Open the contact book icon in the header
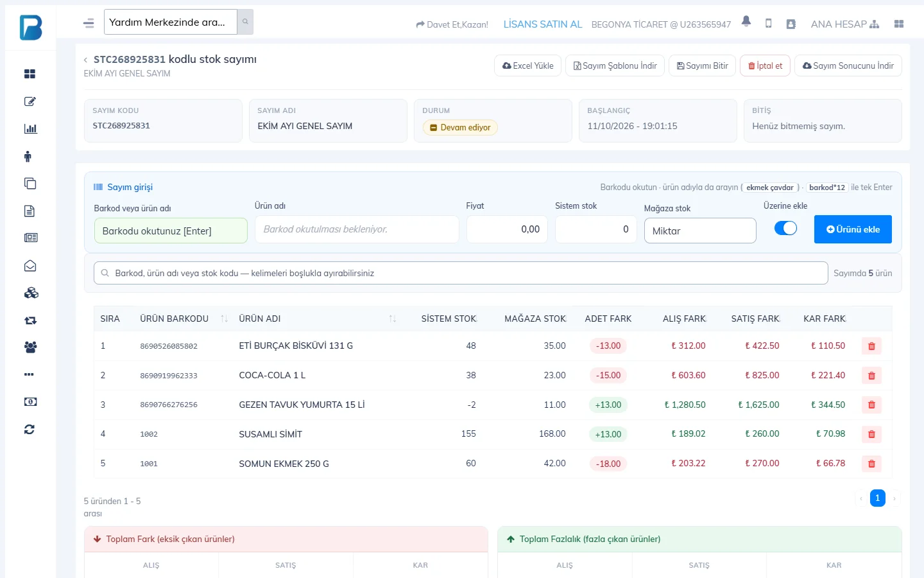Viewport: 924px width, 578px height. point(791,24)
